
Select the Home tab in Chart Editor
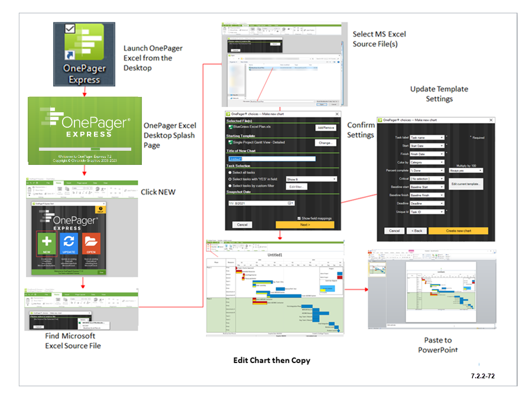click(58, 183)
